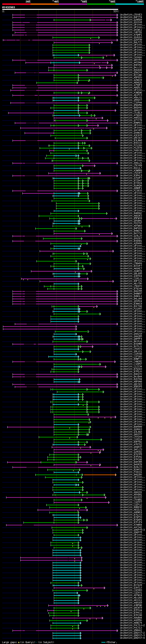Select the UniRef100_A8JFC3 label
The width and height of the screenshot is (146, 644).
[131, 95]
